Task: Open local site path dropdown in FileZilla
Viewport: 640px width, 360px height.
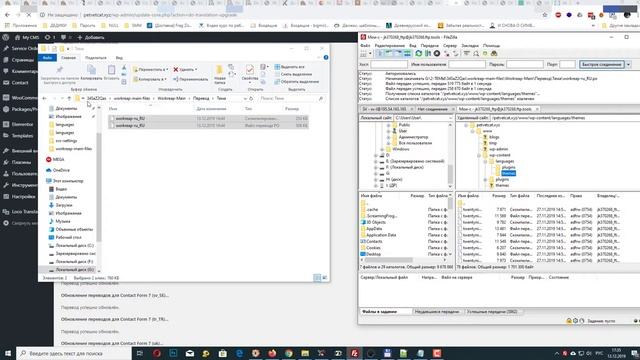Action: [450, 118]
